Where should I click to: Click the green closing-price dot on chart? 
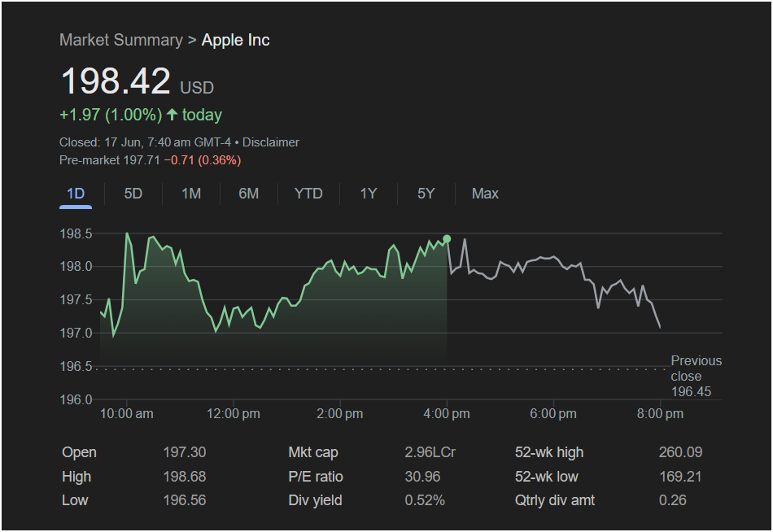click(x=447, y=239)
